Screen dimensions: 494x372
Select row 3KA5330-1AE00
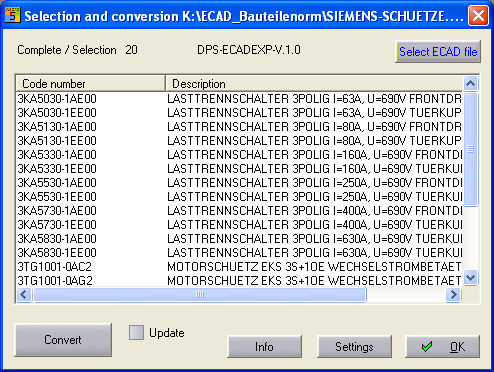pyautogui.click(x=239, y=155)
